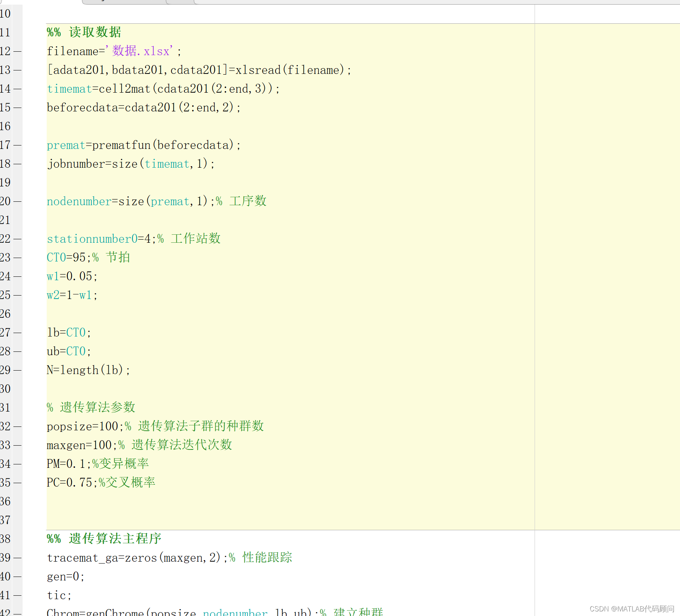Toggle a breakpoint on line 23
Image resolution: width=680 pixels, height=616 pixels.
[17, 257]
